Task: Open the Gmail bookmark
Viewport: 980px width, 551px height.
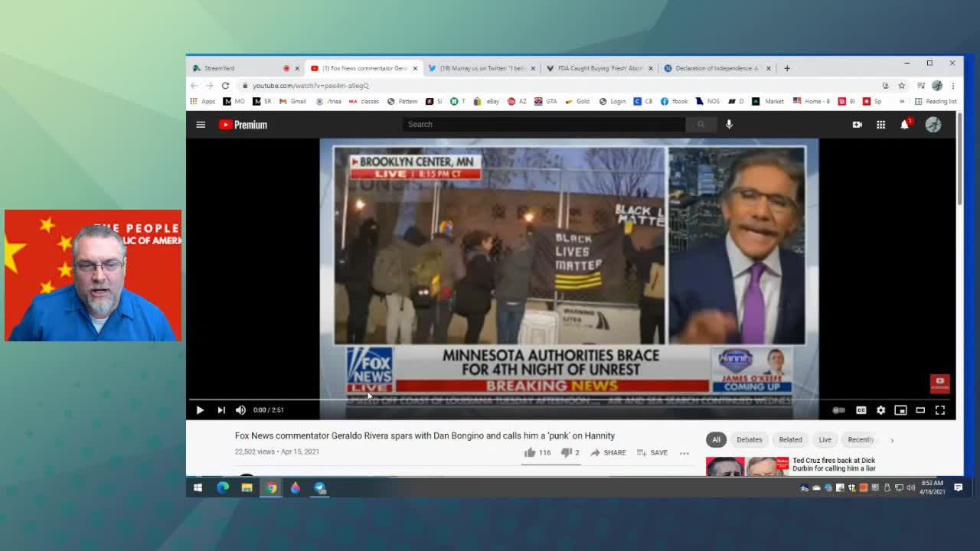Action: pos(293,101)
